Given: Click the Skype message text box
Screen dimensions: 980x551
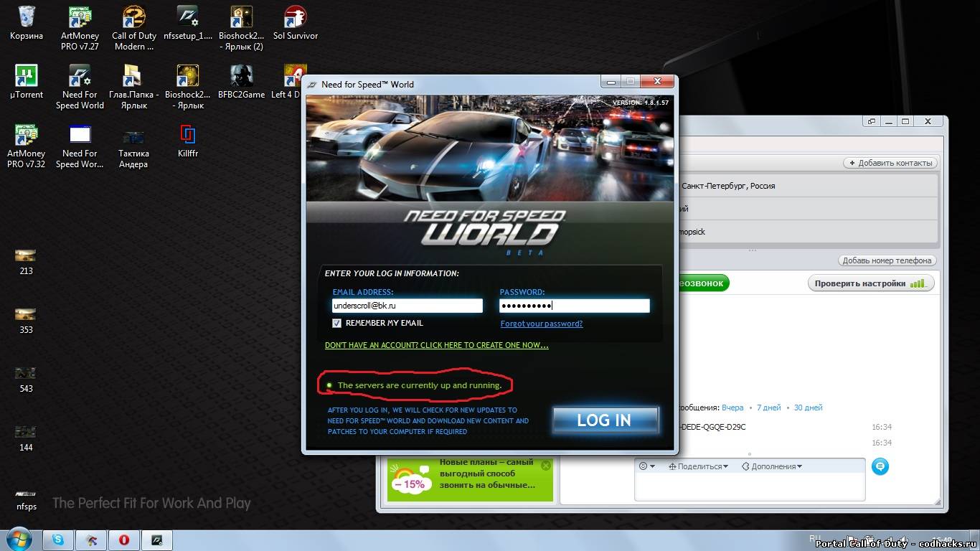Looking at the screenshot, I should (750, 486).
